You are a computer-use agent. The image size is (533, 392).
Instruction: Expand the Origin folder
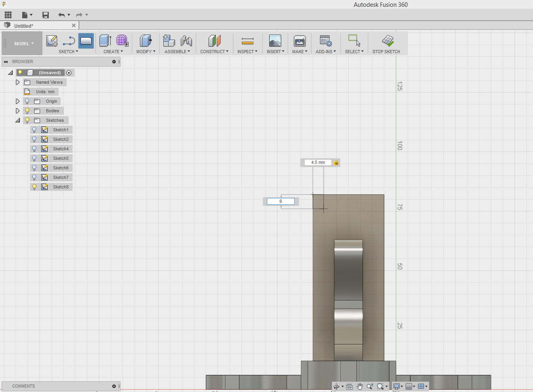tap(17, 101)
